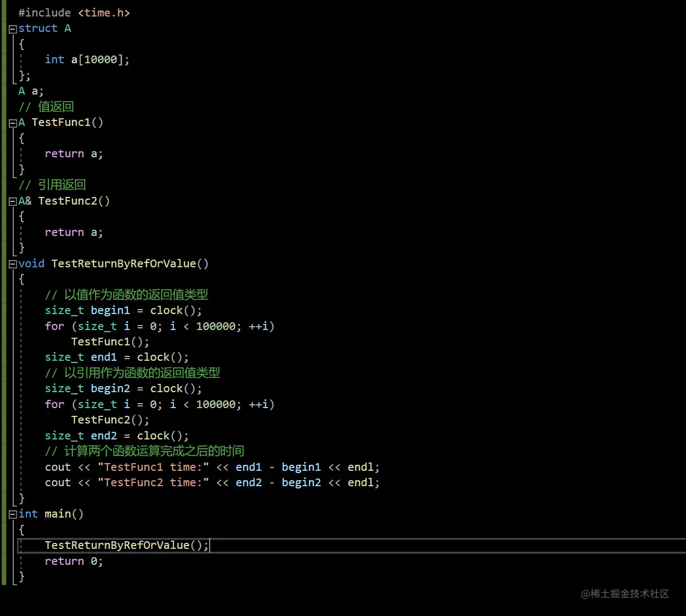Click the global 'A a;' declaration
This screenshot has height=616, width=686.
(x=31, y=91)
